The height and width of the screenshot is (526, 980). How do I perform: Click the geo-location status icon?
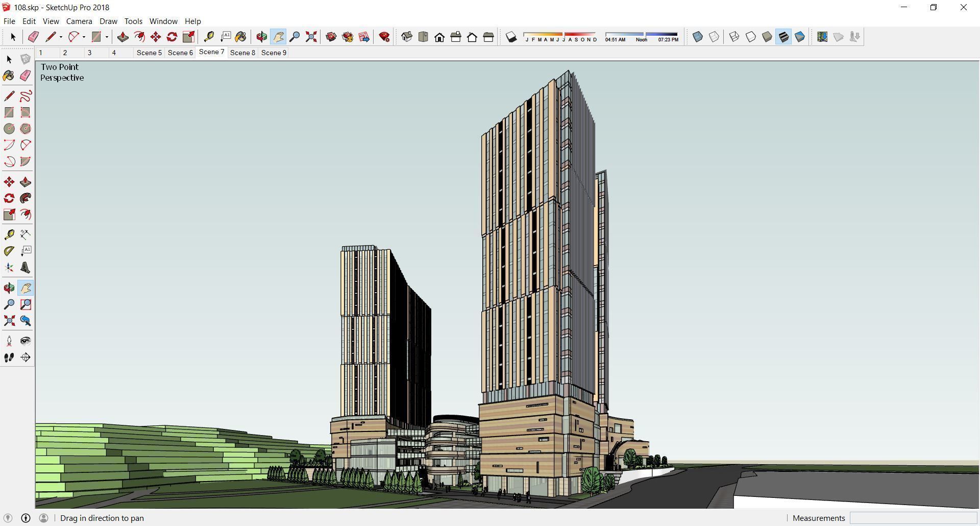8,518
